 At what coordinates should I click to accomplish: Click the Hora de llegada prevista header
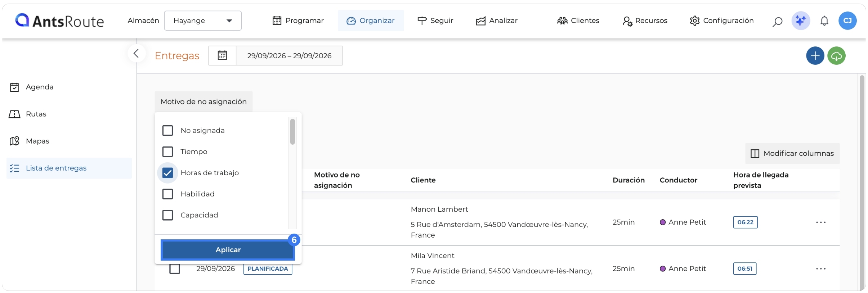pos(761,180)
